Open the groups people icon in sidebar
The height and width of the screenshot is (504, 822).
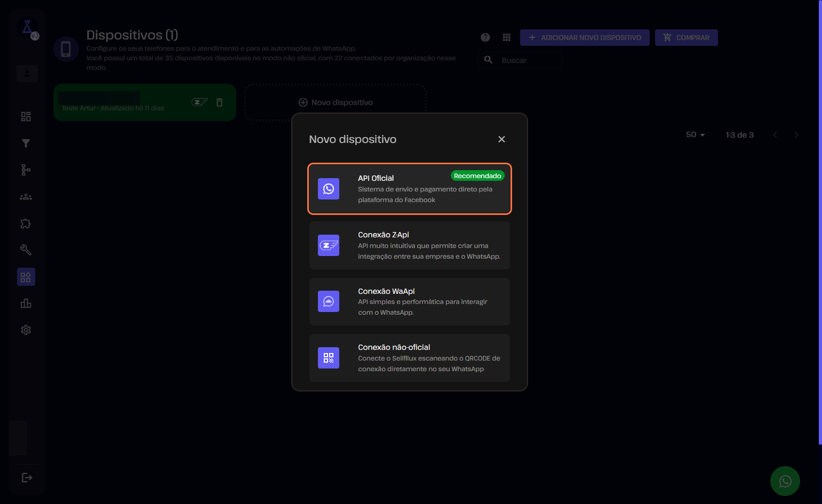click(26, 197)
